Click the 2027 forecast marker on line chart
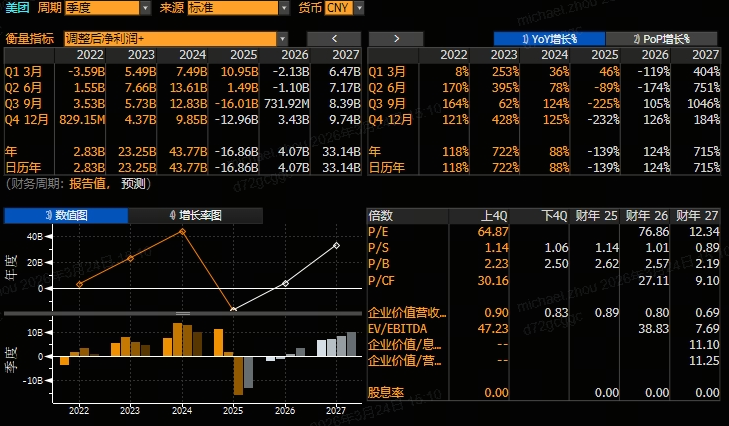This screenshot has height=426, width=729. (336, 245)
